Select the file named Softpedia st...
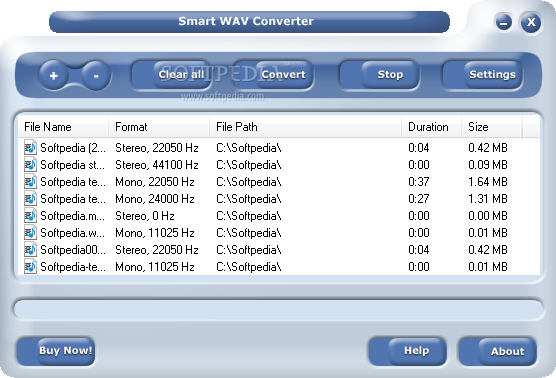Image resolution: width=556 pixels, height=378 pixels. click(73, 165)
